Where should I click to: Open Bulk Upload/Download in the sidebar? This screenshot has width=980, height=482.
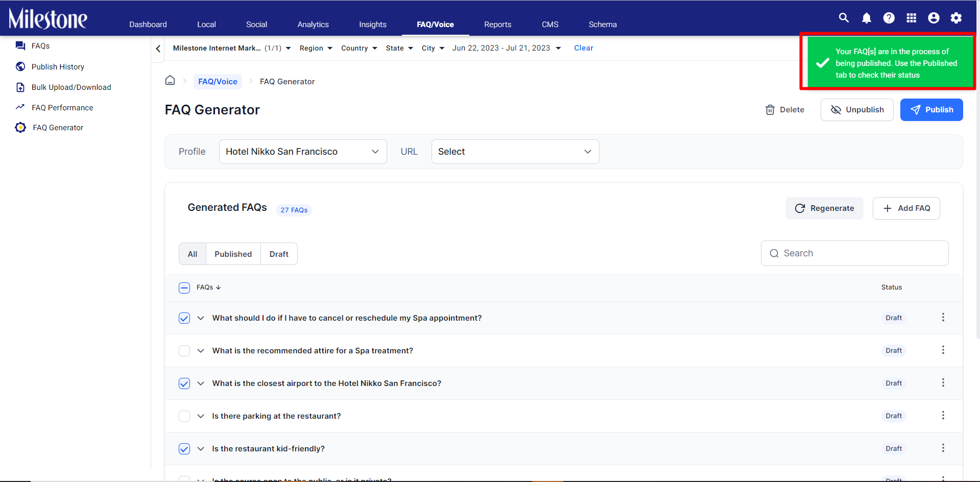(63, 87)
